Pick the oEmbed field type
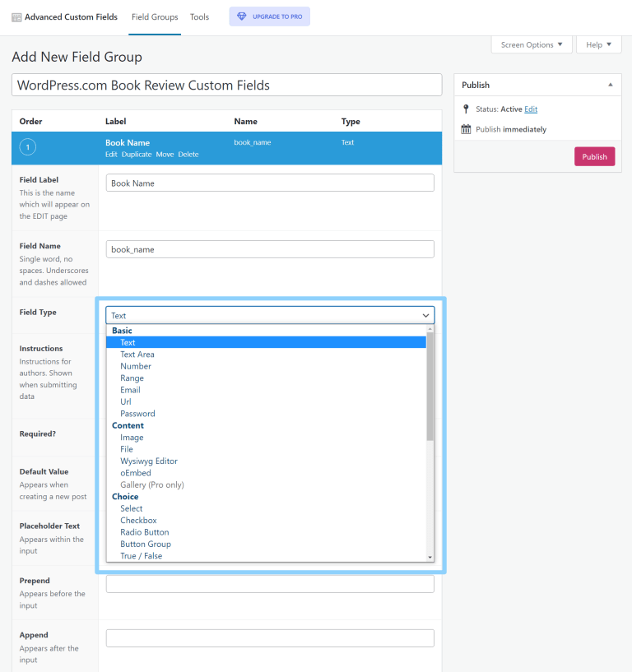Image resolution: width=632 pixels, height=672 pixels. [267, 473]
